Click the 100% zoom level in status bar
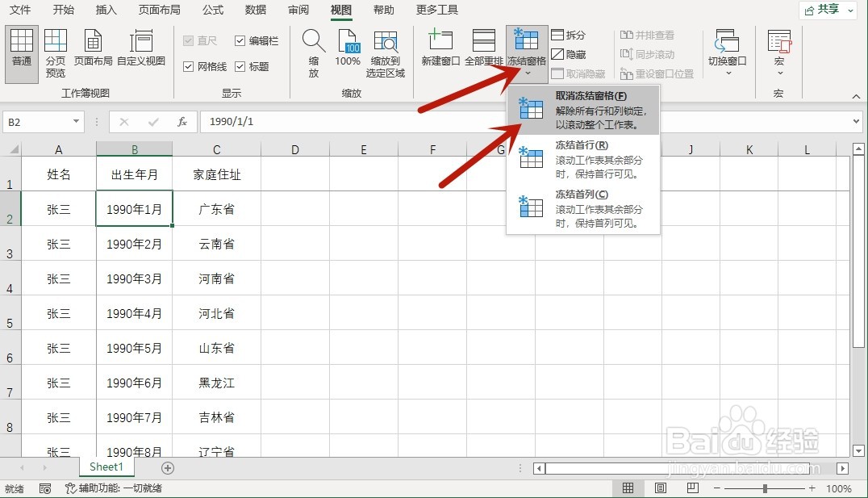868x498 pixels. [839, 488]
